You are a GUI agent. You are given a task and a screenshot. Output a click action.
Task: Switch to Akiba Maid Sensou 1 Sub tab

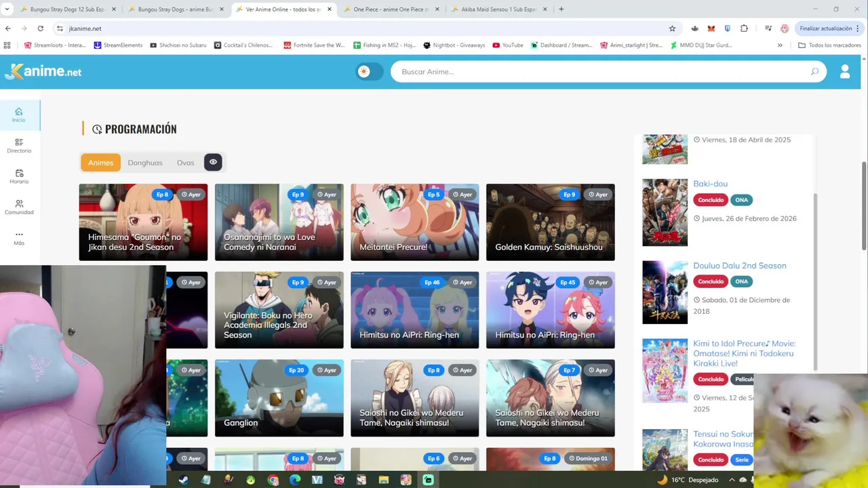(x=498, y=9)
